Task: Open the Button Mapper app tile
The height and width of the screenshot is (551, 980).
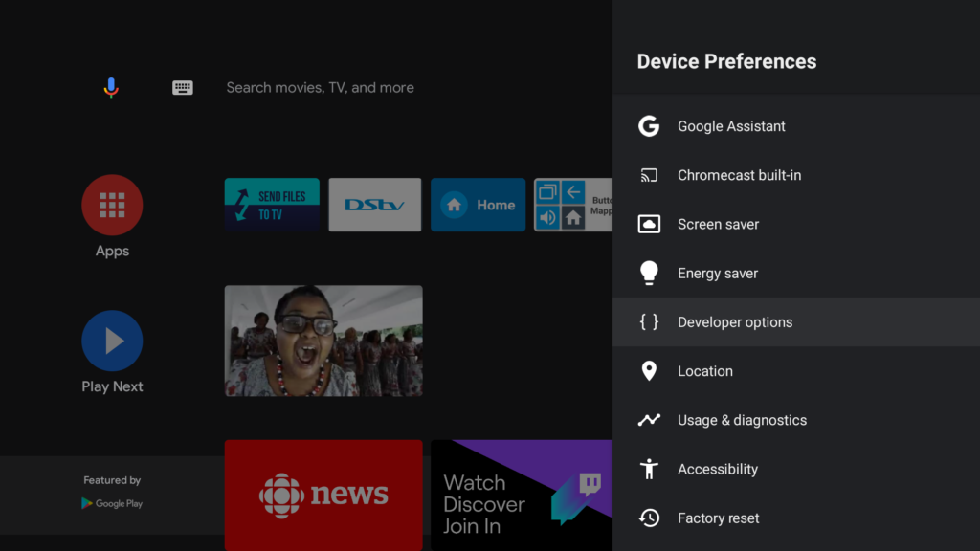Action: click(x=573, y=205)
